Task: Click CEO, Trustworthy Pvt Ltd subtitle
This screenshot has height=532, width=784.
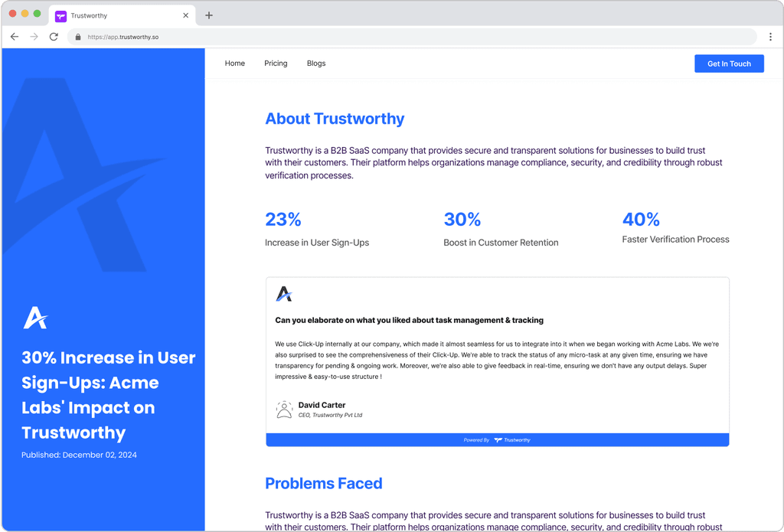Action: pyautogui.click(x=330, y=415)
